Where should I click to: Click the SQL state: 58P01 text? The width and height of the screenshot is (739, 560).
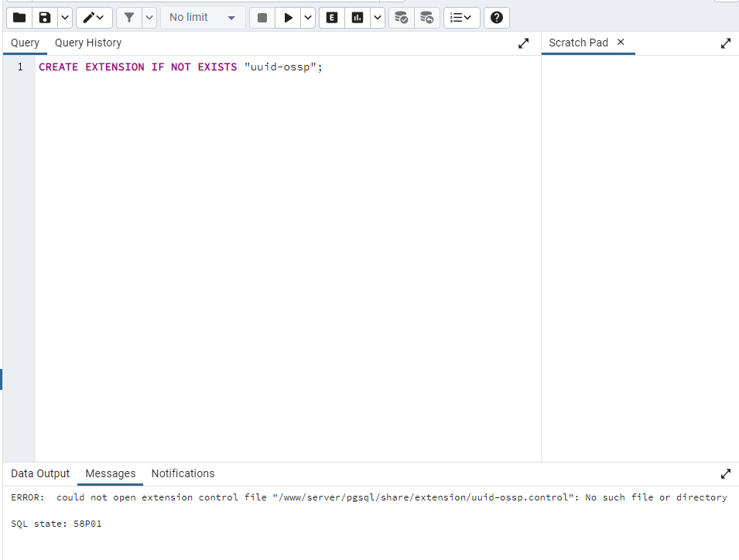pyautogui.click(x=56, y=524)
